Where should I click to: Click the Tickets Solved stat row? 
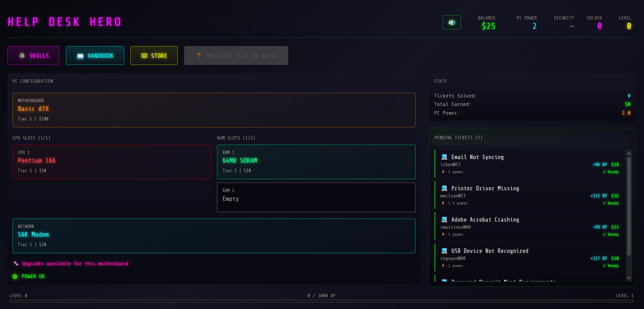click(532, 96)
